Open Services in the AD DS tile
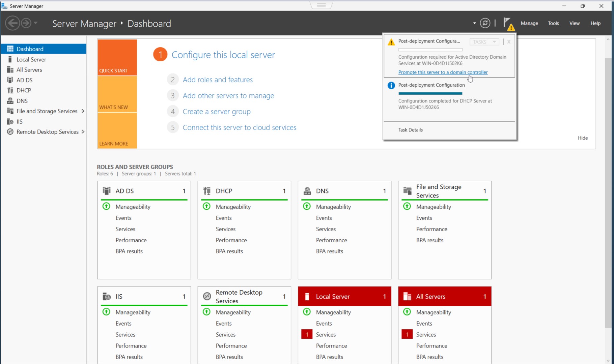Screen dimensions: 614x364 [x=125, y=229]
